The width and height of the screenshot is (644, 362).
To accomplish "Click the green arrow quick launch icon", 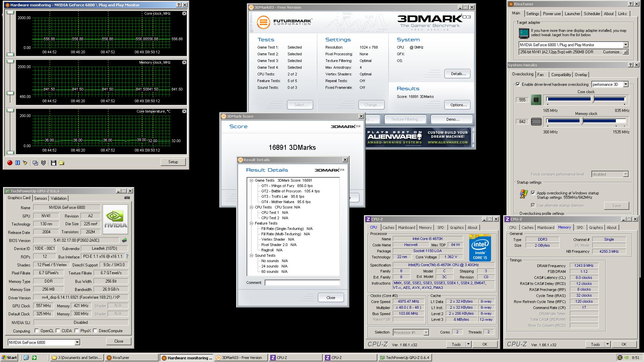I will (x=34, y=358).
